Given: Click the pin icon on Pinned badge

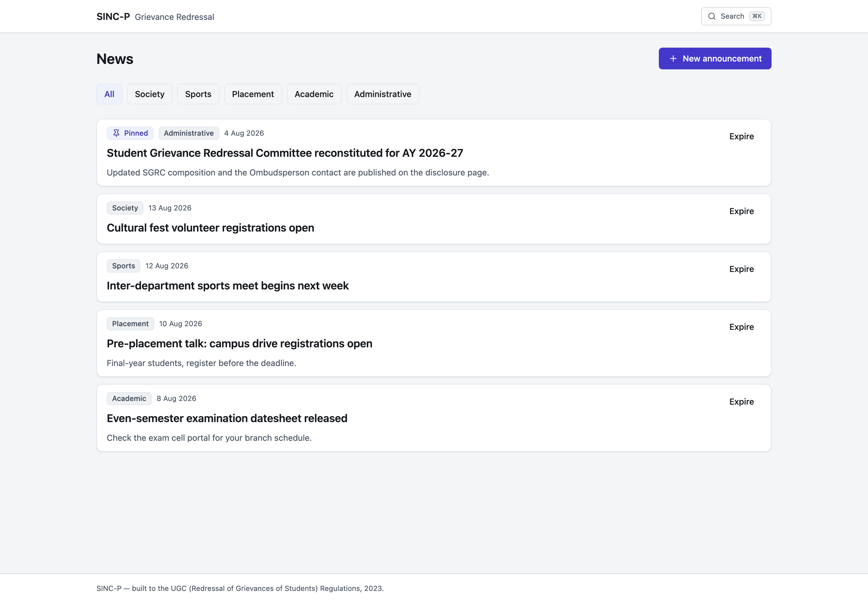Looking at the screenshot, I should pyautogui.click(x=116, y=133).
